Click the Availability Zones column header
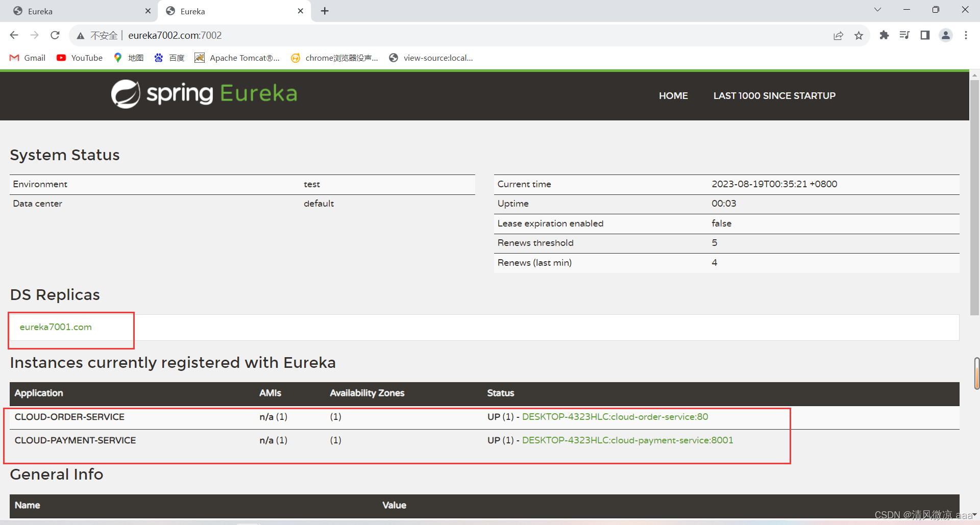980x525 pixels. tap(367, 393)
